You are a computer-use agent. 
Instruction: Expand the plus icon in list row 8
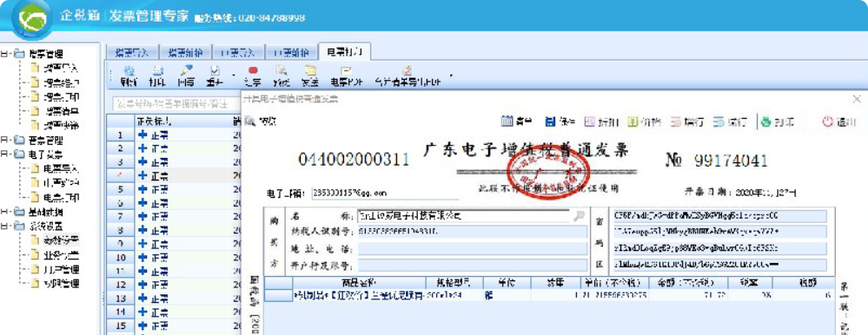[x=142, y=230]
